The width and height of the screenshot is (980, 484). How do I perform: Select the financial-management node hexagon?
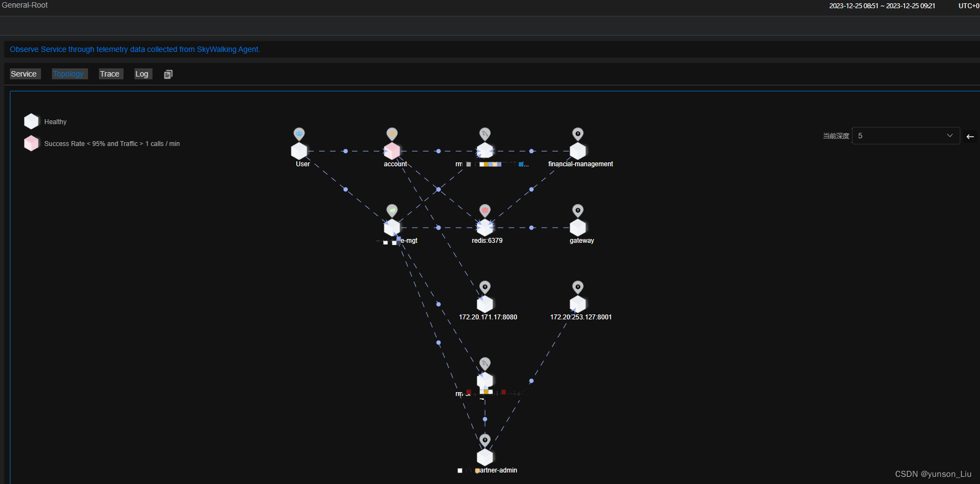coord(578,151)
